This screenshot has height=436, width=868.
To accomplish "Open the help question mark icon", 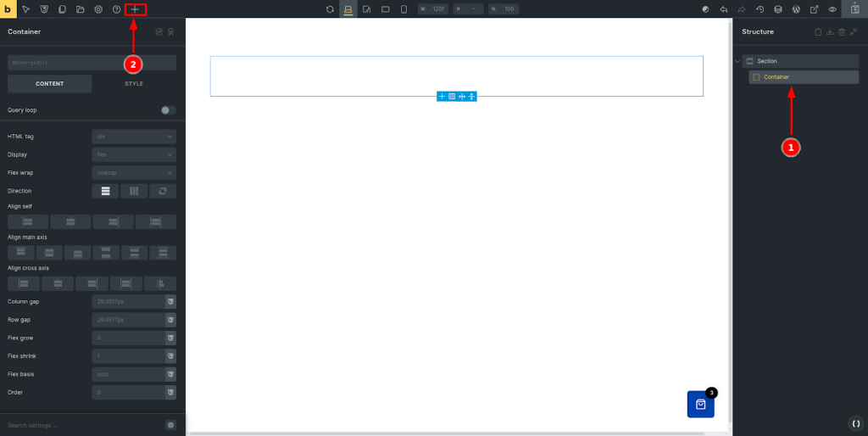I will tap(117, 9).
